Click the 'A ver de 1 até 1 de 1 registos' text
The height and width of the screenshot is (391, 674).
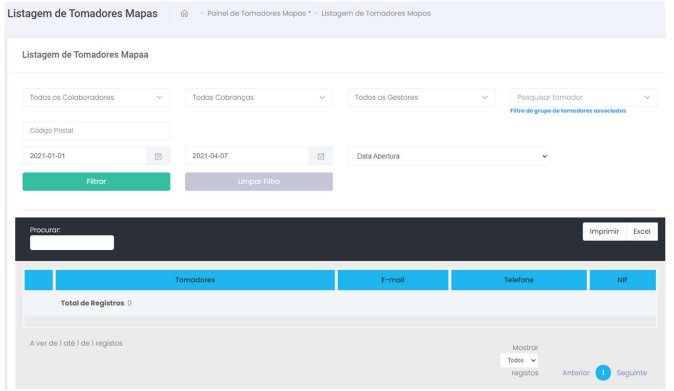point(76,343)
